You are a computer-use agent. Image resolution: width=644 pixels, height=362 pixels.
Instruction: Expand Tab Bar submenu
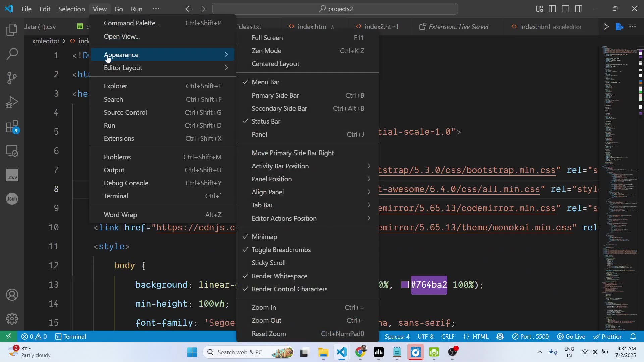tap(308, 205)
